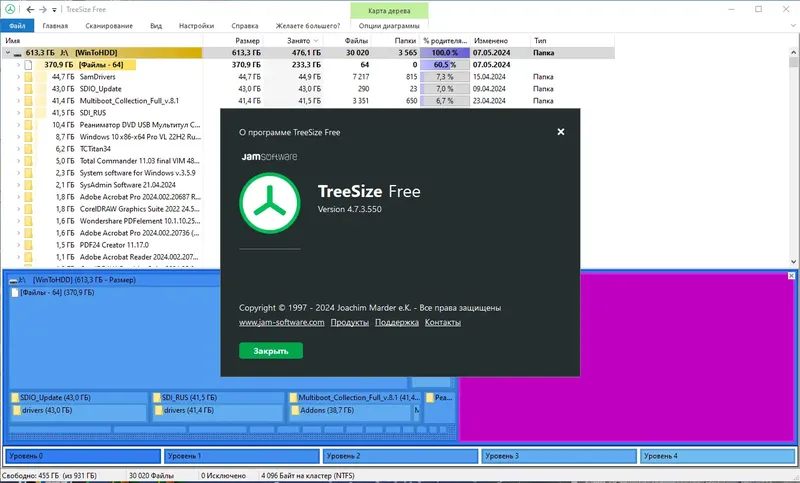Expand the Файлы - 64 row
800x483 pixels.
coord(18,64)
